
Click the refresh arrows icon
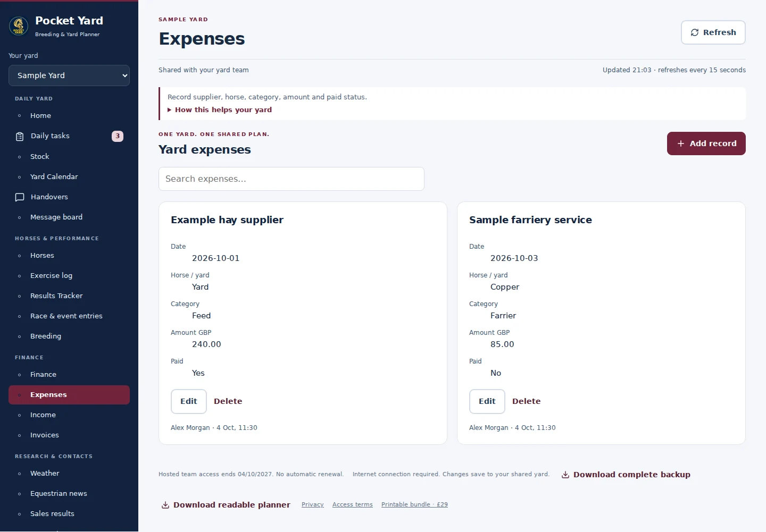[695, 32]
